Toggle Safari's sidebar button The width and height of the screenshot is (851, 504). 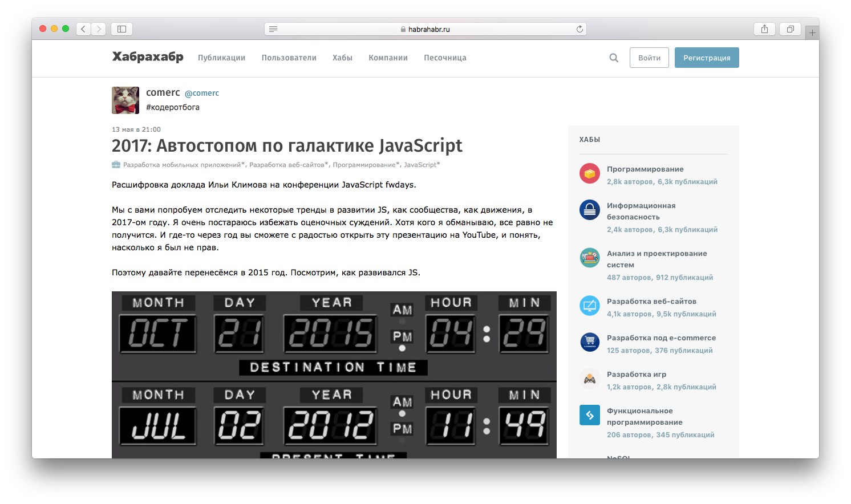[121, 29]
